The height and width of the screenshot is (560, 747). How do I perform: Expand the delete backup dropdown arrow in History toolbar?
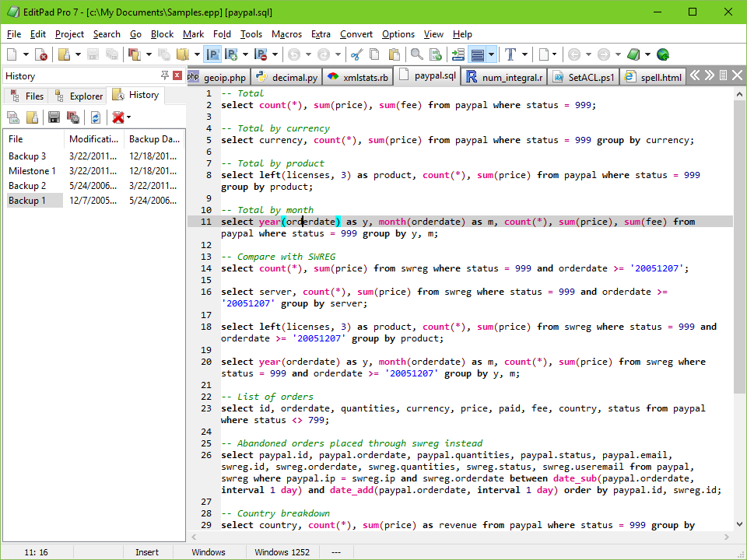[x=128, y=117]
